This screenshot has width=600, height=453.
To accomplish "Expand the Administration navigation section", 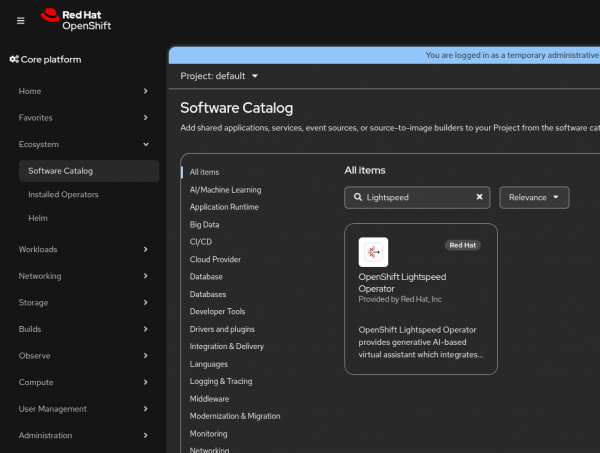I will click(83, 435).
